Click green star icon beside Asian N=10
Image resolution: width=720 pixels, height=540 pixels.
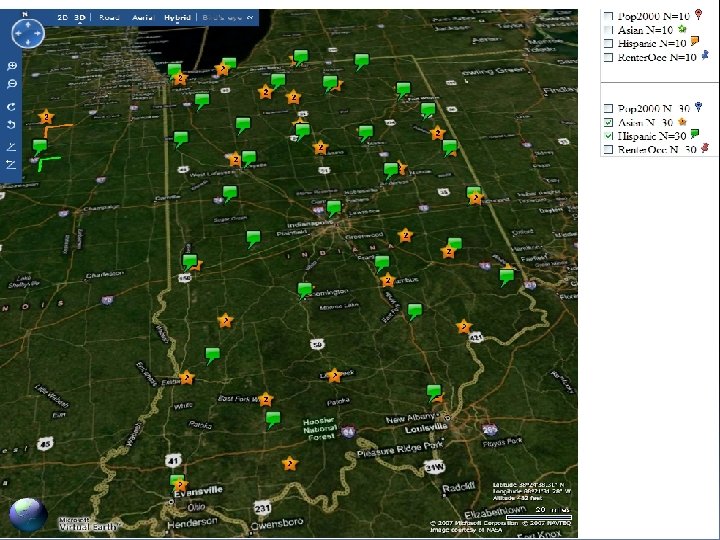(682, 29)
